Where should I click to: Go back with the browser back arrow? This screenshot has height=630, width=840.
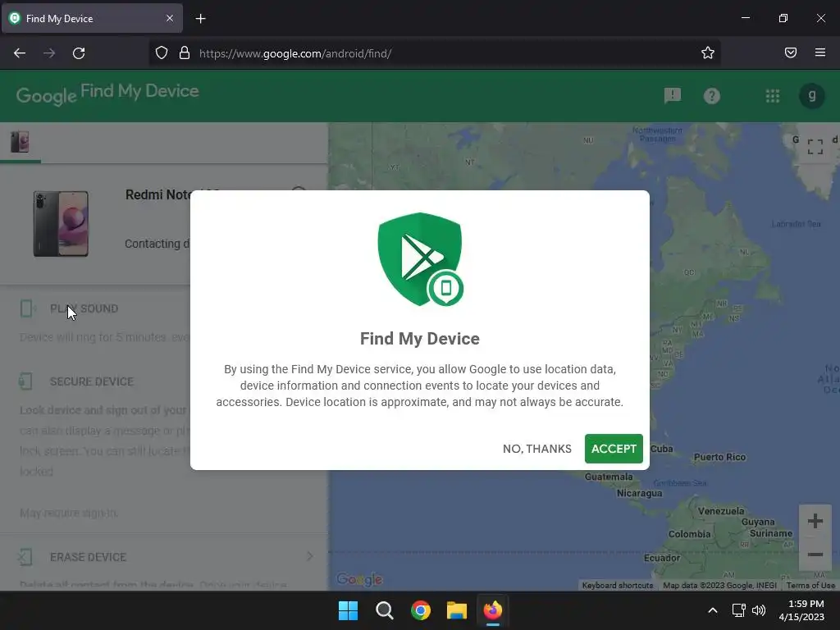tap(20, 53)
